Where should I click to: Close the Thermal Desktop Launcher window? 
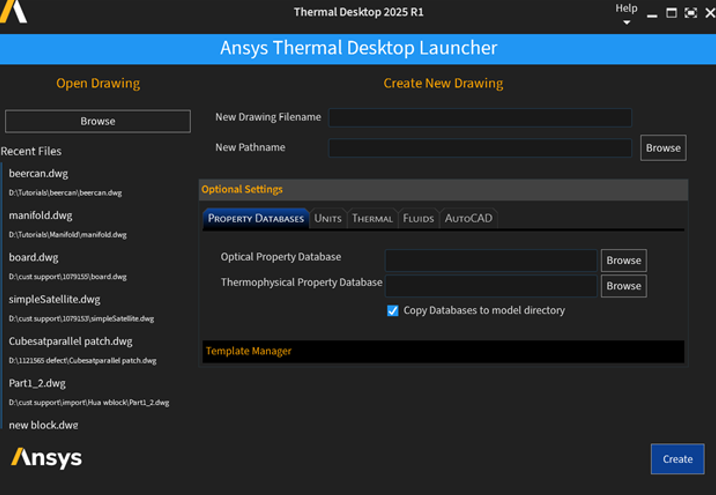click(x=707, y=13)
